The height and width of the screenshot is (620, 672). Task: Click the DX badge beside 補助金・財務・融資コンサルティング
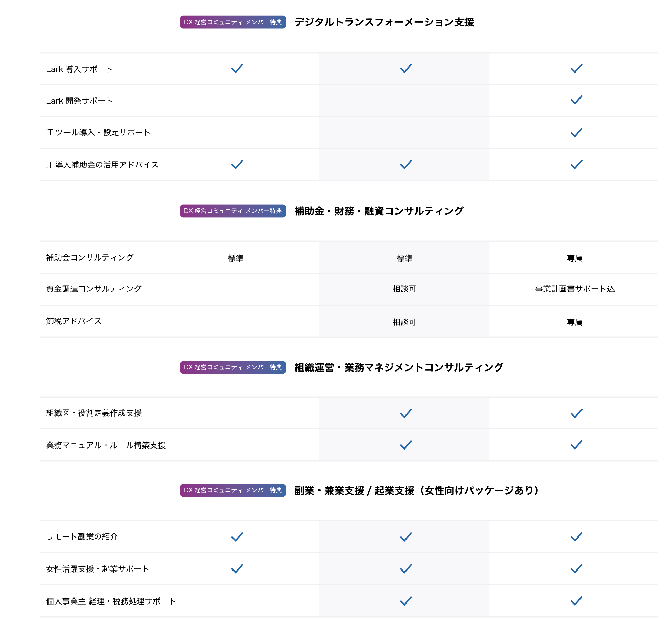tap(233, 211)
